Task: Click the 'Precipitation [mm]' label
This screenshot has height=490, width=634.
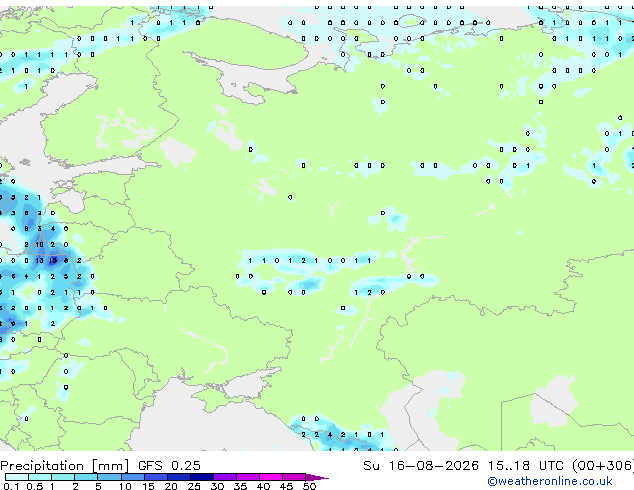Action: pyautogui.click(x=65, y=466)
